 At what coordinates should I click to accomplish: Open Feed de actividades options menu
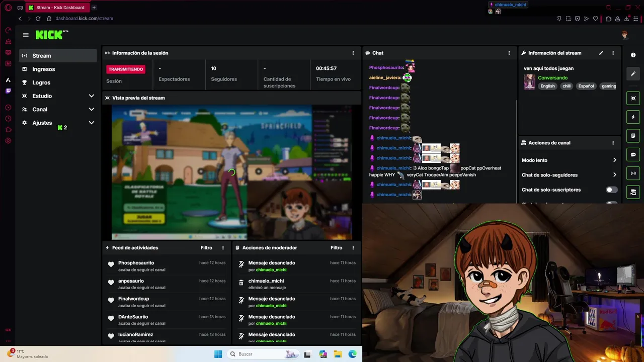point(223,248)
